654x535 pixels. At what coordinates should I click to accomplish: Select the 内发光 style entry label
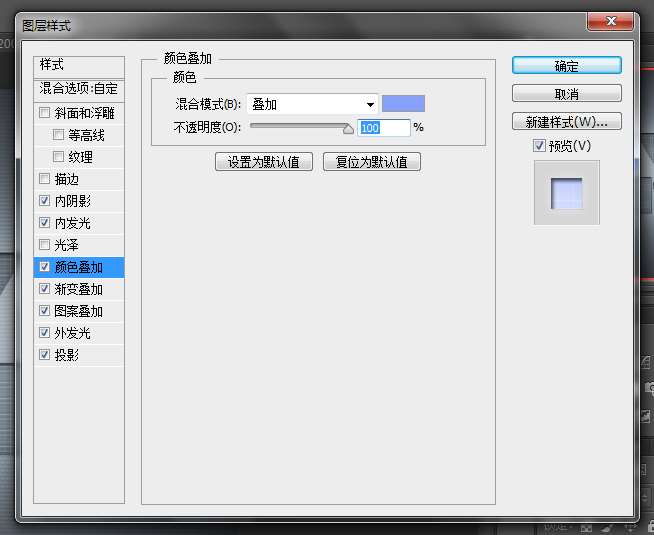[x=73, y=223]
